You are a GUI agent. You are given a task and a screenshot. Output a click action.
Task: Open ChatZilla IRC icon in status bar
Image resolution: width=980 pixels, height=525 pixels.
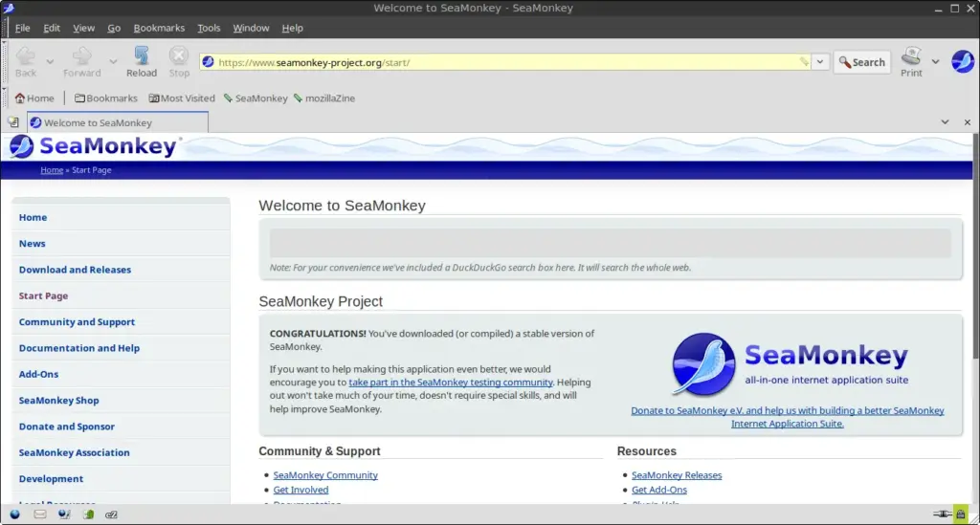coord(111,514)
